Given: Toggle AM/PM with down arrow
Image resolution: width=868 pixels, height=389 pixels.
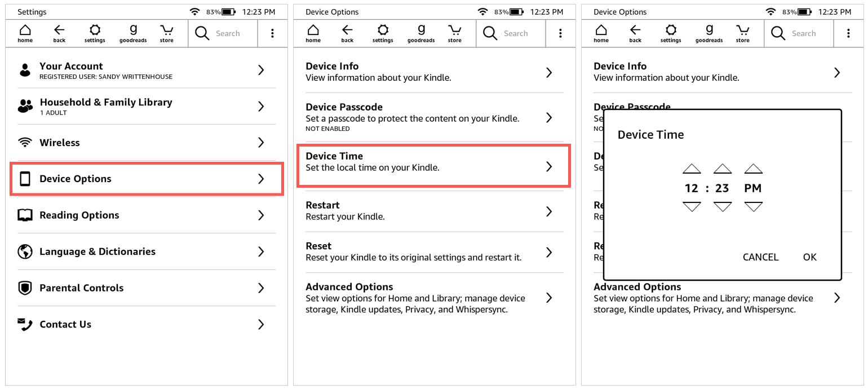Looking at the screenshot, I should [x=754, y=207].
